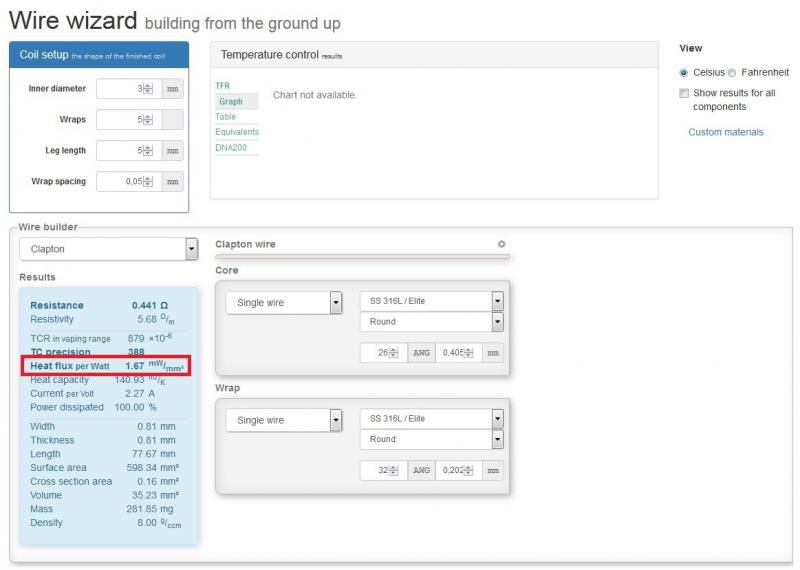Open the Wrap Single wire dropdown
The width and height of the screenshot is (800, 570).
[x=284, y=420]
